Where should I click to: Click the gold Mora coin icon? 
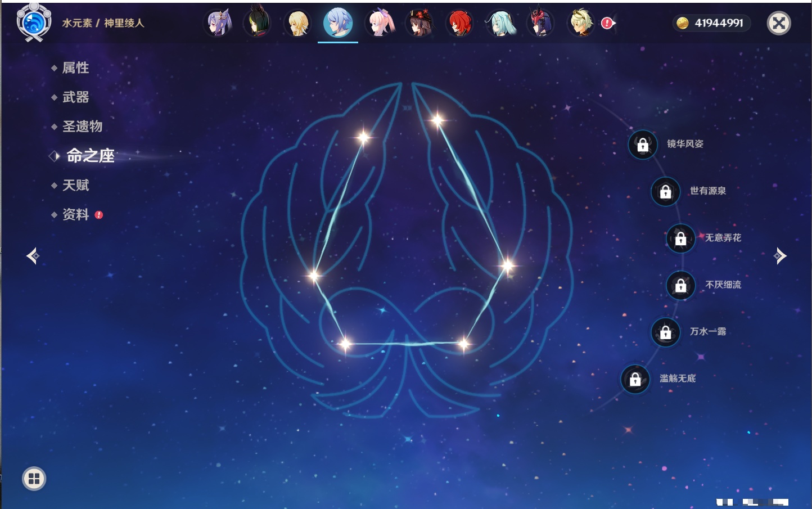coord(683,23)
